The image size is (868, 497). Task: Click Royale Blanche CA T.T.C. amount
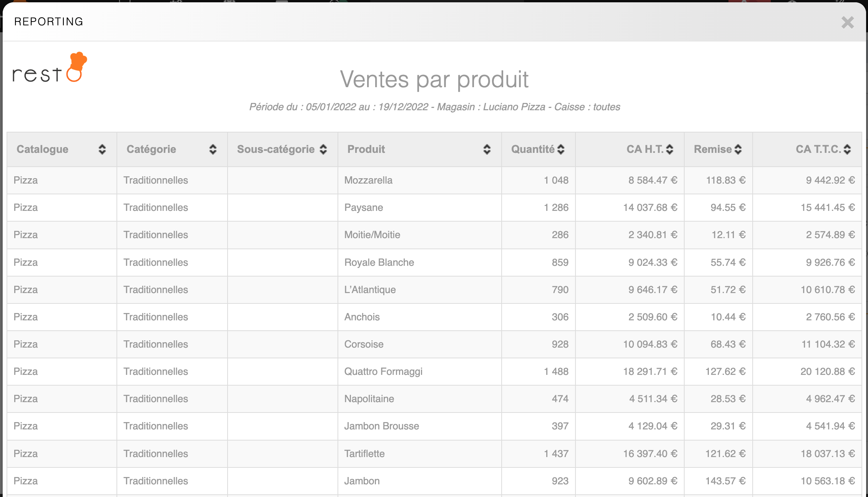[830, 262]
